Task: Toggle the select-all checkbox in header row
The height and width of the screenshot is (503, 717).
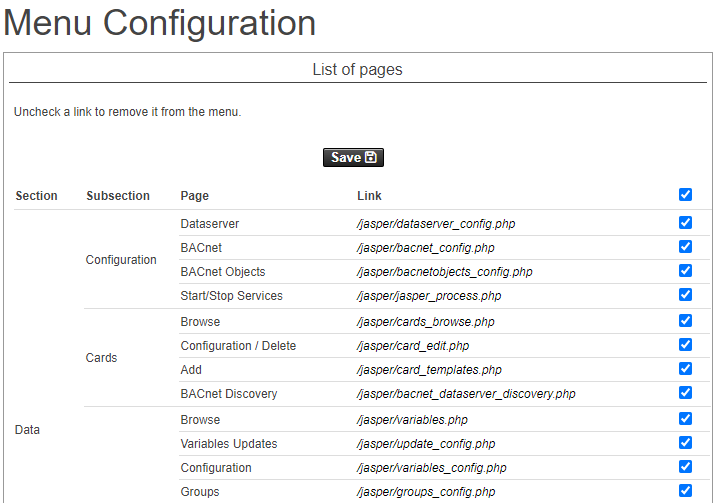Action: pos(685,195)
